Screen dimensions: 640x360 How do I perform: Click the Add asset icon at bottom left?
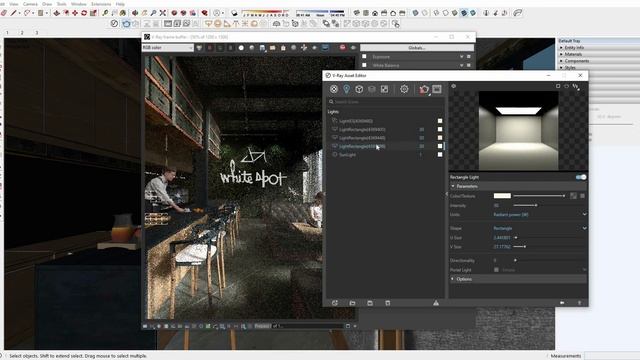(x=335, y=303)
